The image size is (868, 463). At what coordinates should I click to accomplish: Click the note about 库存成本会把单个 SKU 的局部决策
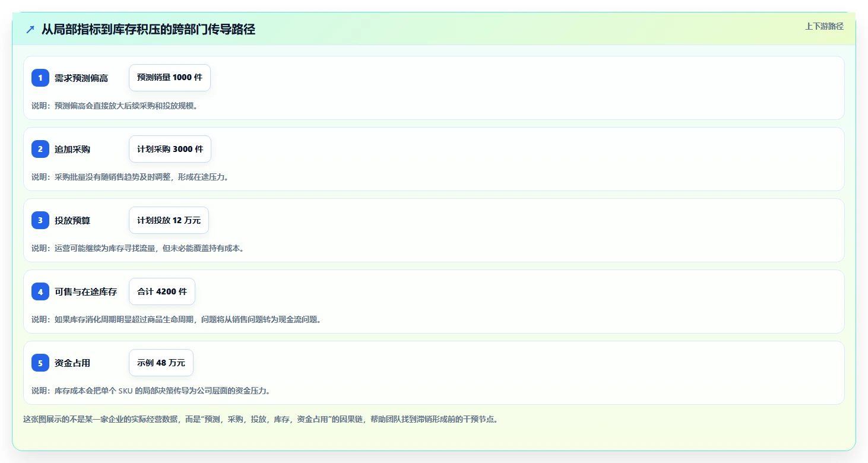point(151,391)
